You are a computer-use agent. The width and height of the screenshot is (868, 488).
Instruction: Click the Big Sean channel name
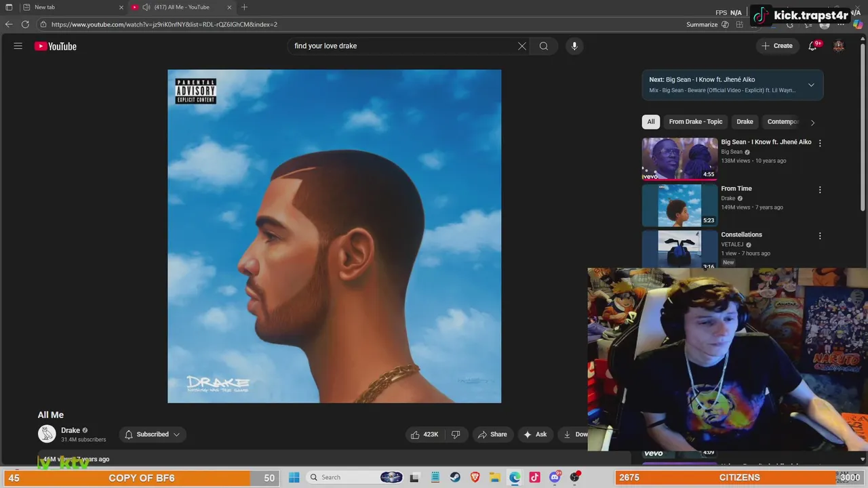pos(732,152)
